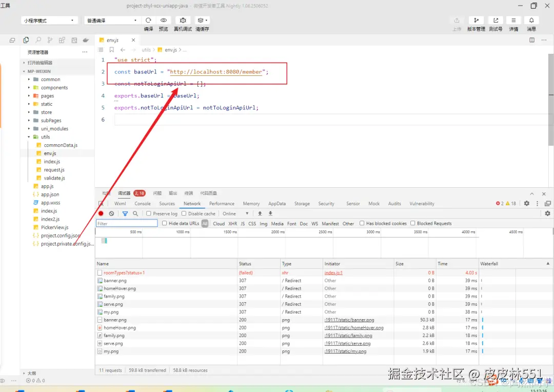Screen dimensions: 554x392
Task: Collapse debugger panel with up chevron
Action: tap(532, 194)
